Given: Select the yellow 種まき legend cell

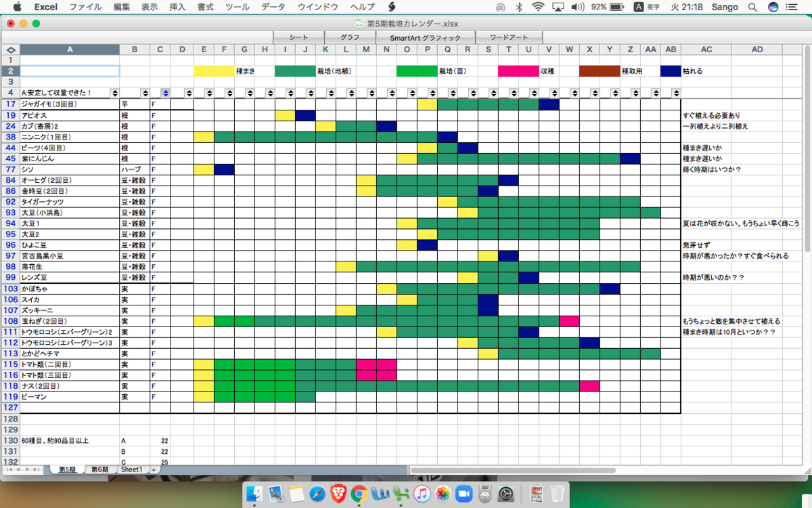Looking at the screenshot, I should coord(214,71).
